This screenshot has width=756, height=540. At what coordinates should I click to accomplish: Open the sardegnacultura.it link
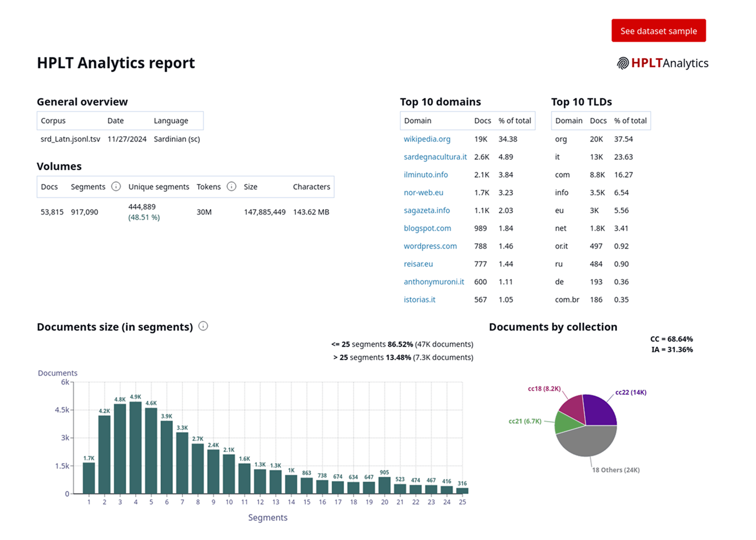435,157
